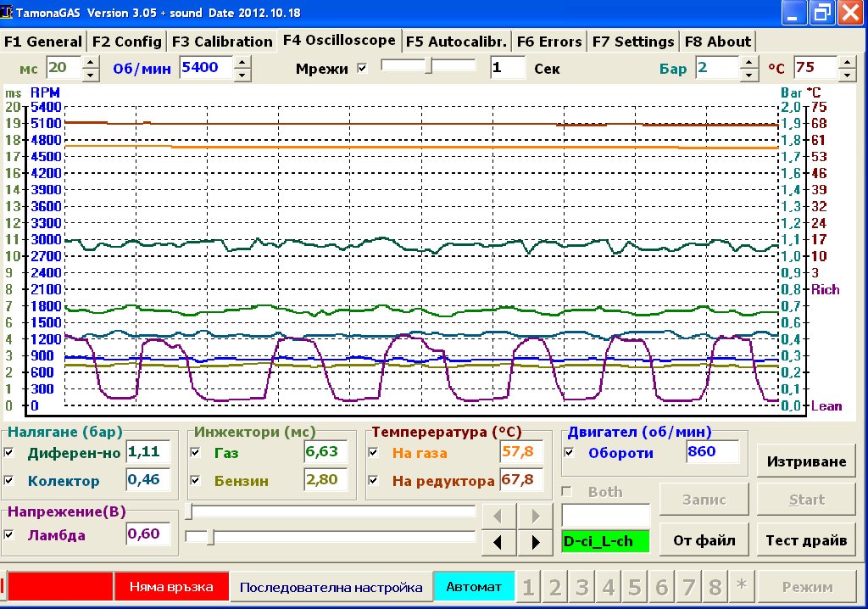The width and height of the screenshot is (868, 609).
Task: Increase the Бар scale spinner up arrow
Action: pyautogui.click(x=747, y=62)
